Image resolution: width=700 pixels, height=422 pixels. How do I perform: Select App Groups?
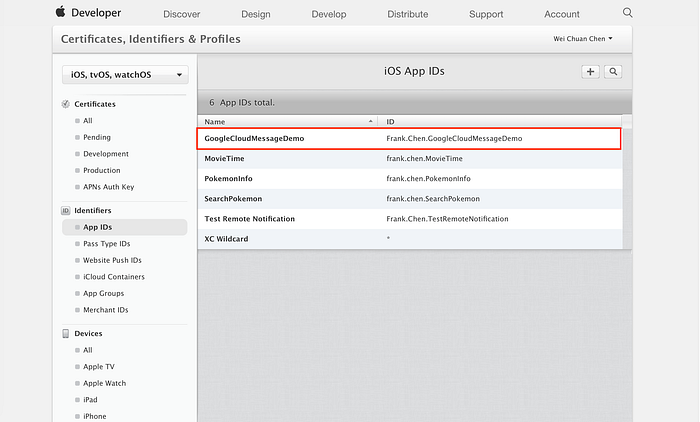(x=104, y=293)
